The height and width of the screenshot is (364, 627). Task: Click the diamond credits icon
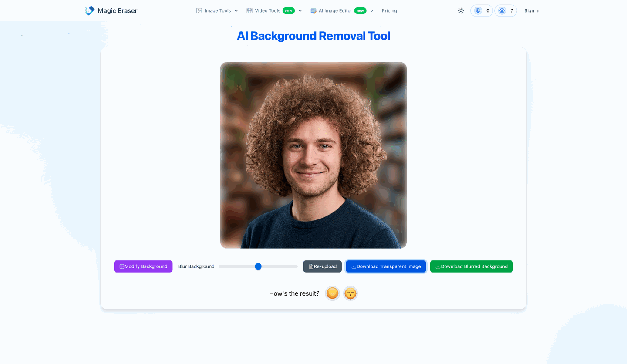coord(478,11)
